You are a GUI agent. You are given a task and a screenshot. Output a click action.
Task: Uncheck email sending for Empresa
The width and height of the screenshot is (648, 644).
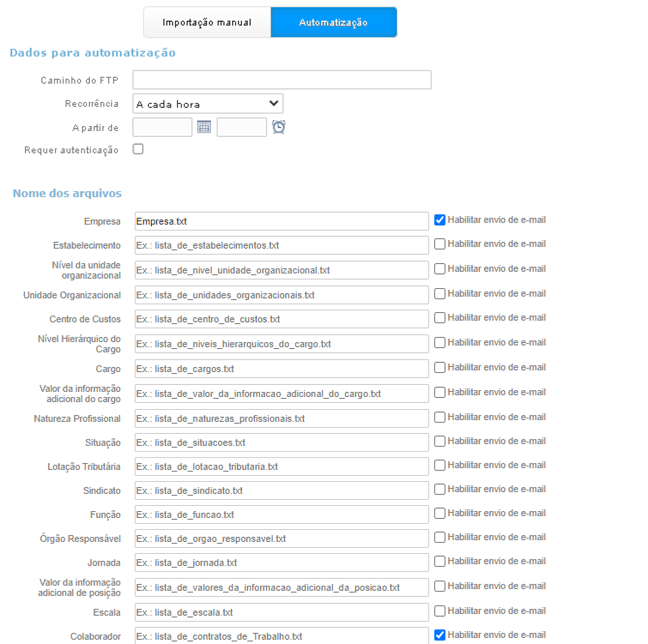440,220
